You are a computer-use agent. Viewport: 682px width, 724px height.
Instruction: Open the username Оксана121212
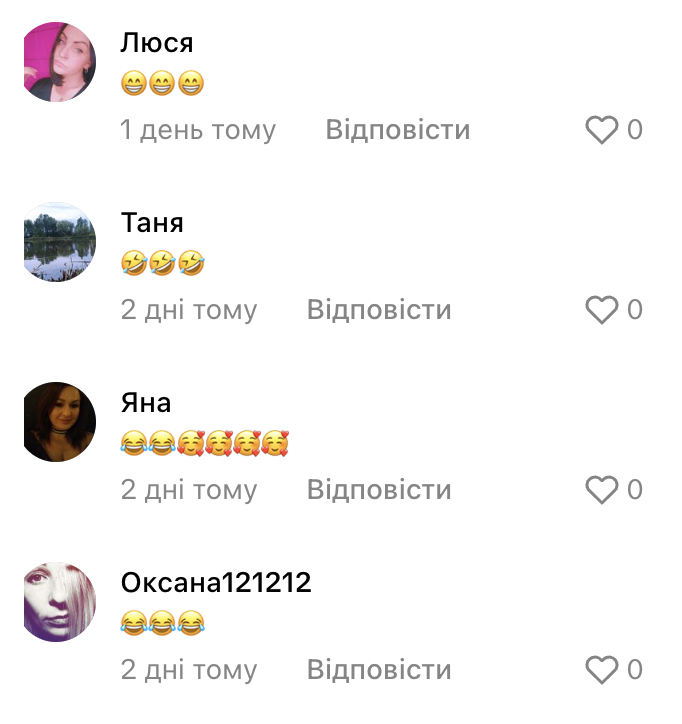(216, 583)
